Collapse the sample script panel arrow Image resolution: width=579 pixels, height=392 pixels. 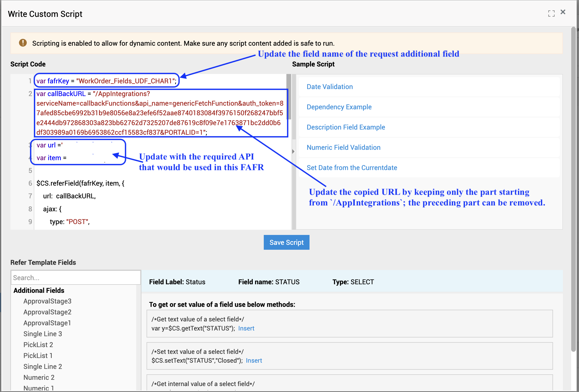tap(293, 151)
